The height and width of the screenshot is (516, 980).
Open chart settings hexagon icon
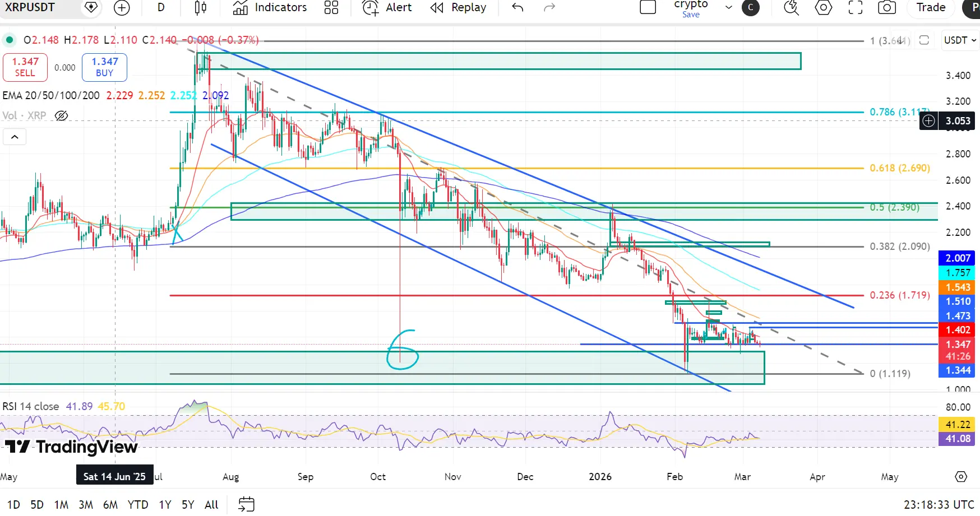823,7
